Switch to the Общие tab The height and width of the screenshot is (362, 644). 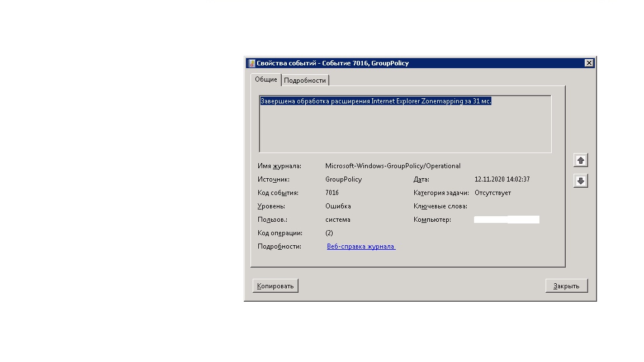266,79
